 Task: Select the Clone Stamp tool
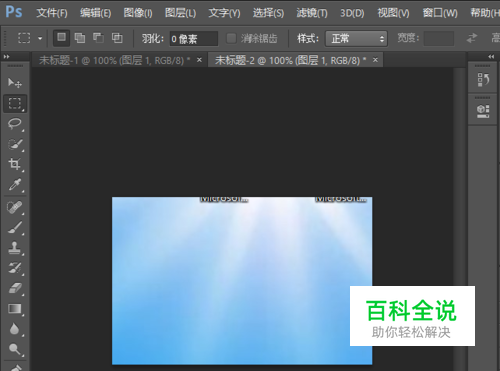pos(15,248)
